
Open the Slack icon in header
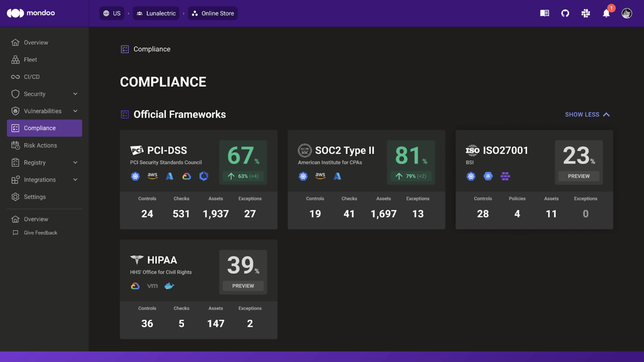(586, 13)
